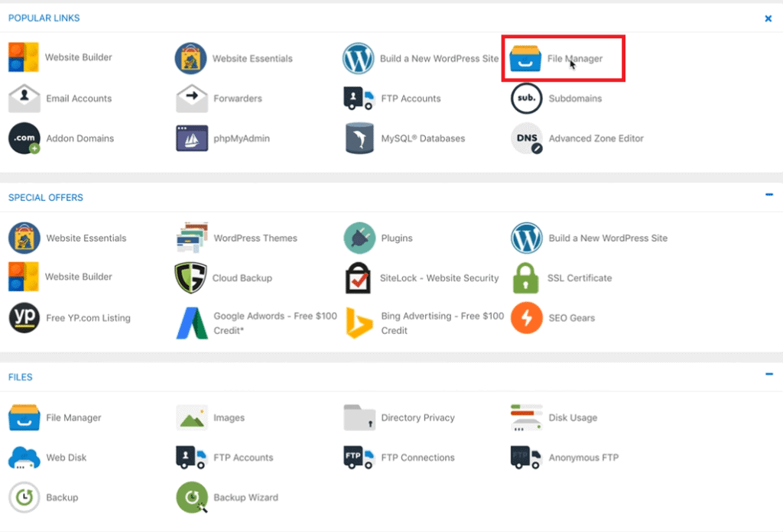Collapse the Files section
783x532 pixels.
click(x=769, y=374)
